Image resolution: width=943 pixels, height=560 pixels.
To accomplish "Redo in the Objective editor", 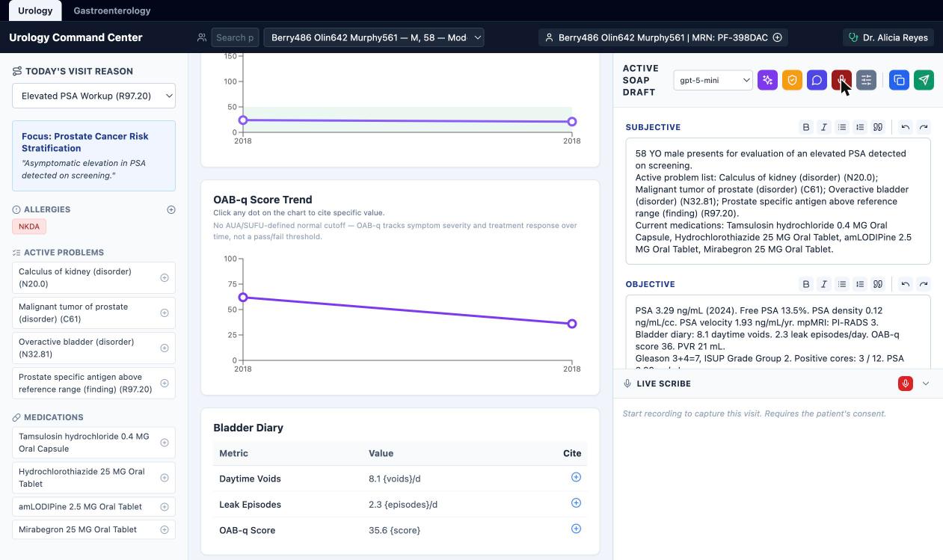I will (924, 284).
